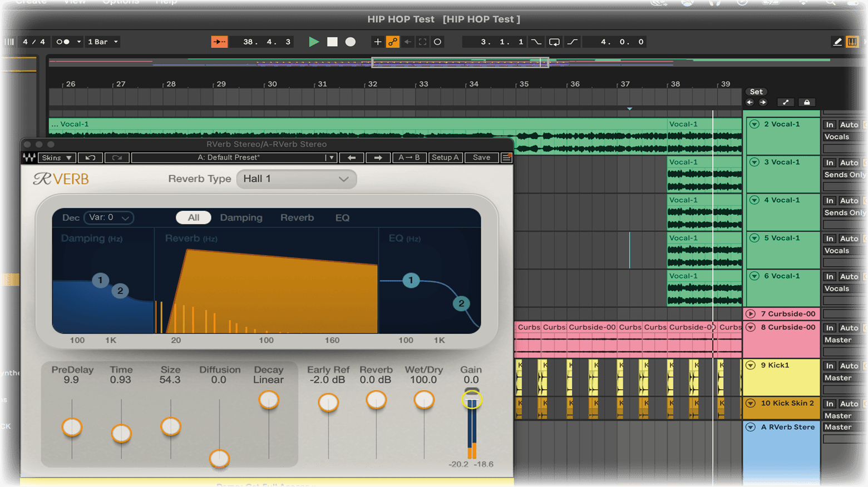The image size is (868, 487).
Task: Toggle the Auto monitor on 3 Vocal-1
Action: (849, 163)
